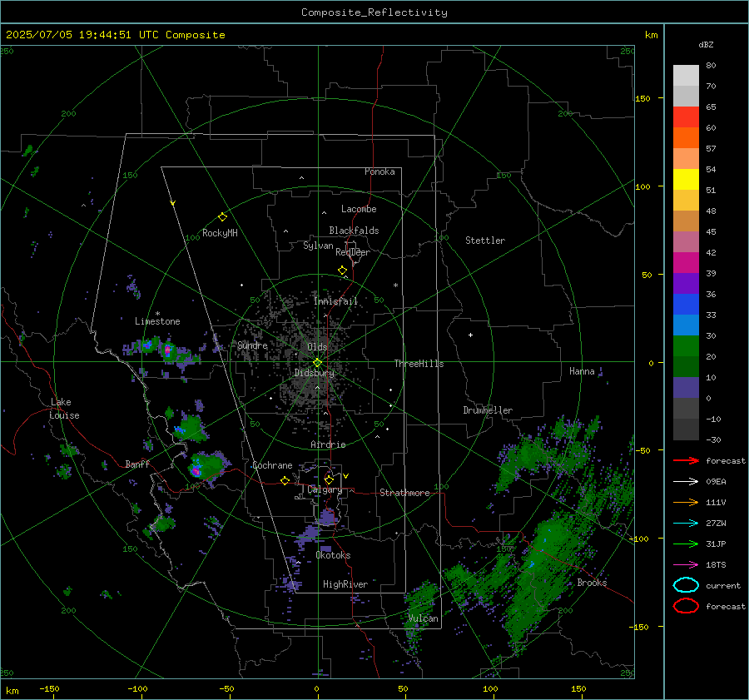Click the white 09EA arrow legend icon

coord(686,482)
